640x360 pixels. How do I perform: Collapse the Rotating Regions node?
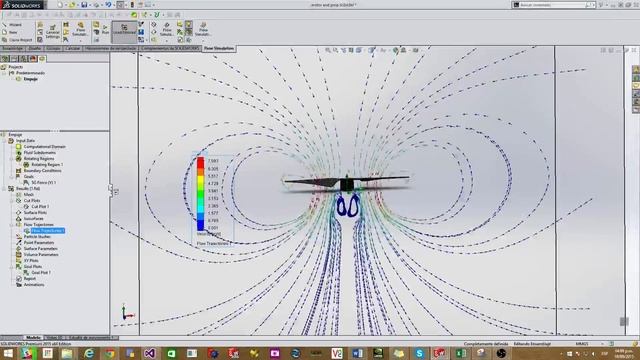pos(12,159)
